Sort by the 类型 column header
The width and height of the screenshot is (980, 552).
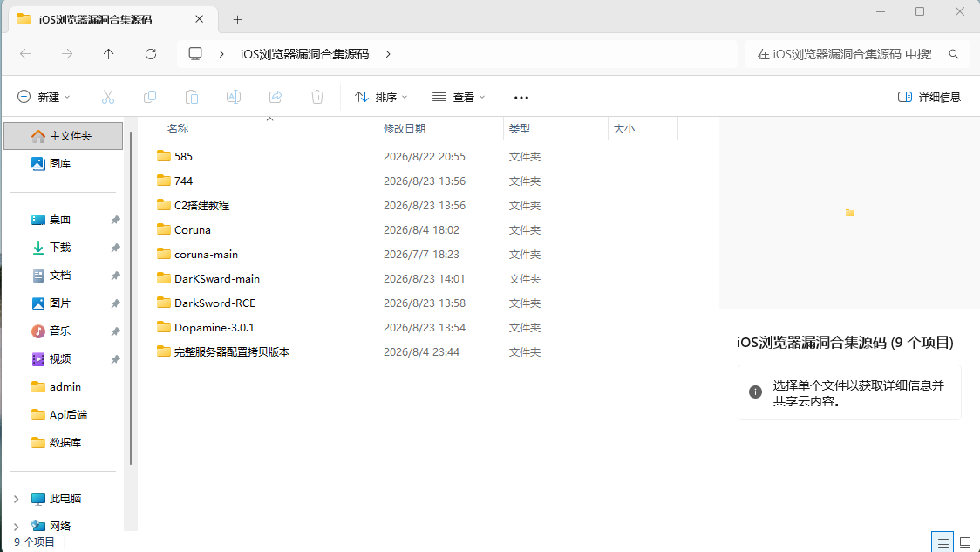pos(520,129)
